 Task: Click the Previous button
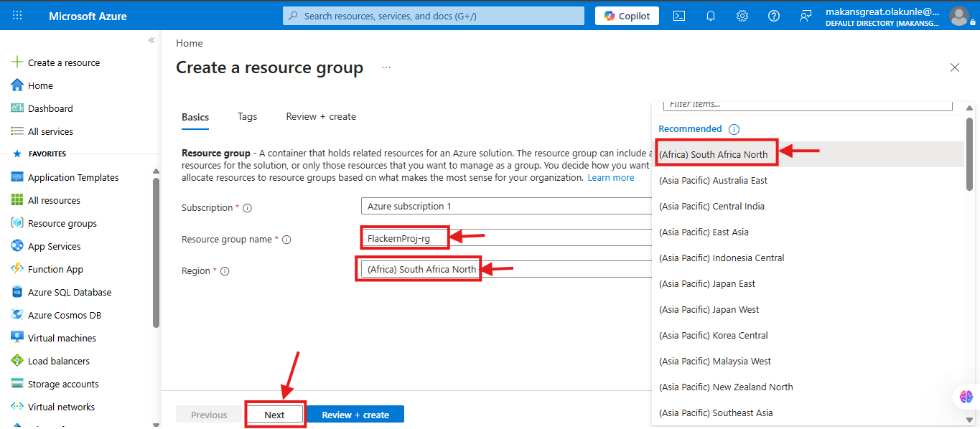click(x=209, y=415)
